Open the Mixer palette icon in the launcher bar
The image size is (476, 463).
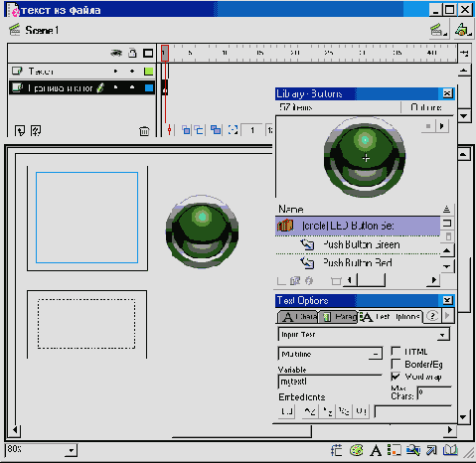(357, 450)
